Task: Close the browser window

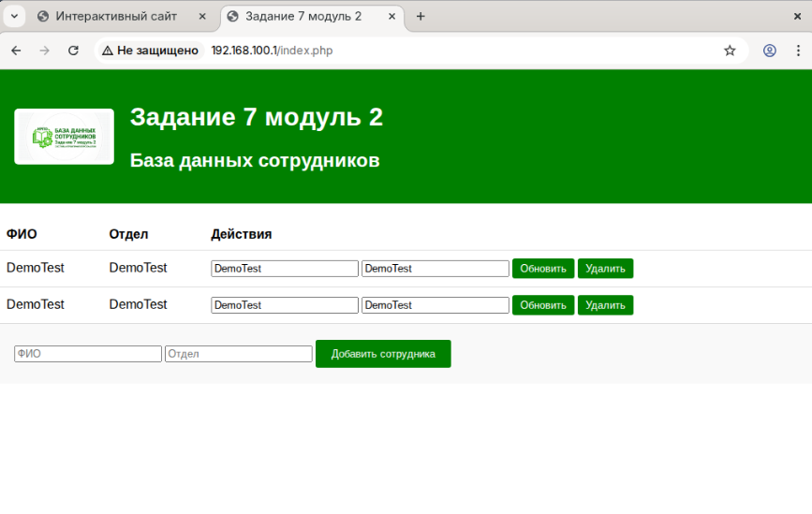Action: (x=798, y=17)
